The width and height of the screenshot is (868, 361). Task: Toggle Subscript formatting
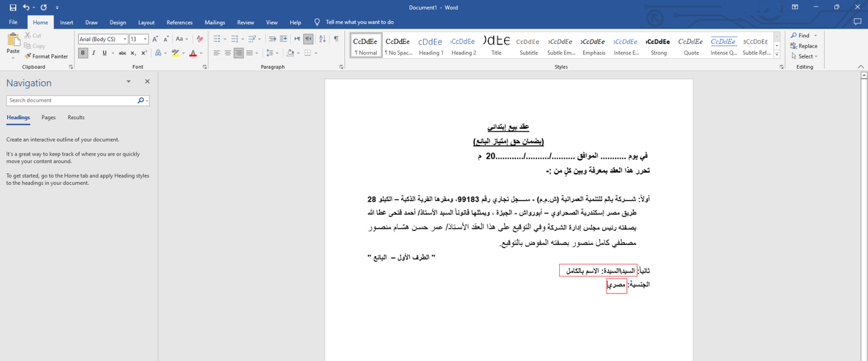[x=134, y=53]
